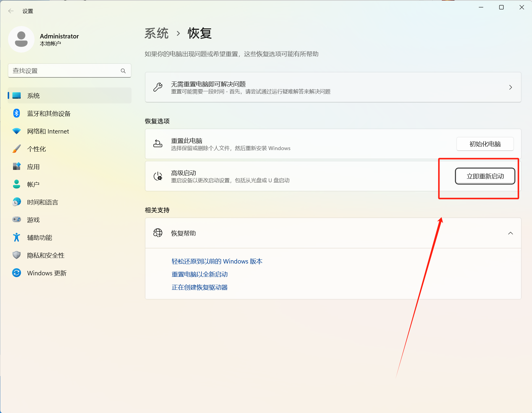
Task: Click the accessibility figure icon for 辅助功能
Action: pyautogui.click(x=17, y=237)
